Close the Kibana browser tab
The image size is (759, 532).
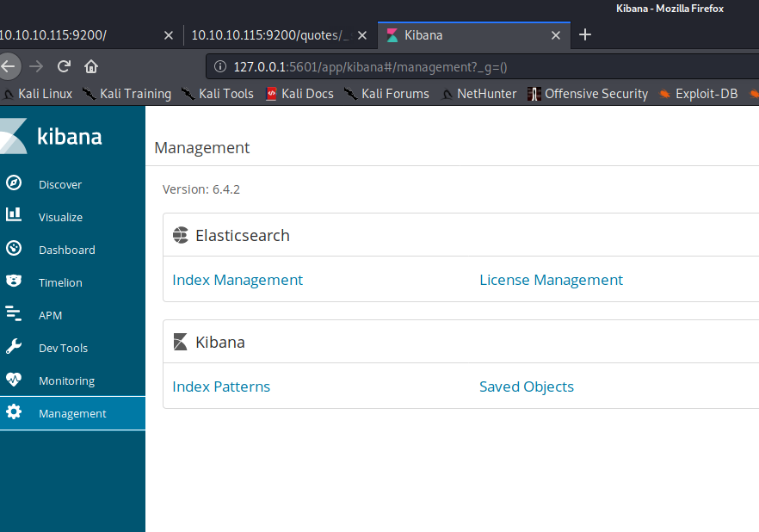click(556, 35)
